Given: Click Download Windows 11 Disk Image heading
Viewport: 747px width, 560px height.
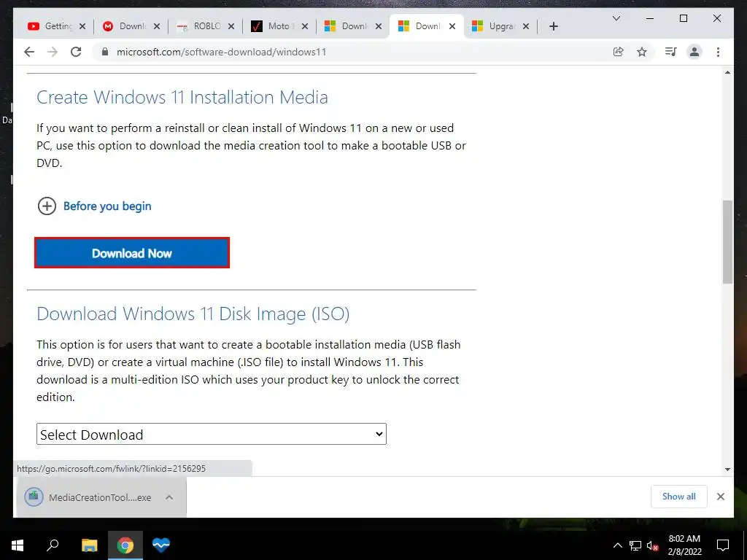Looking at the screenshot, I should coord(193,314).
